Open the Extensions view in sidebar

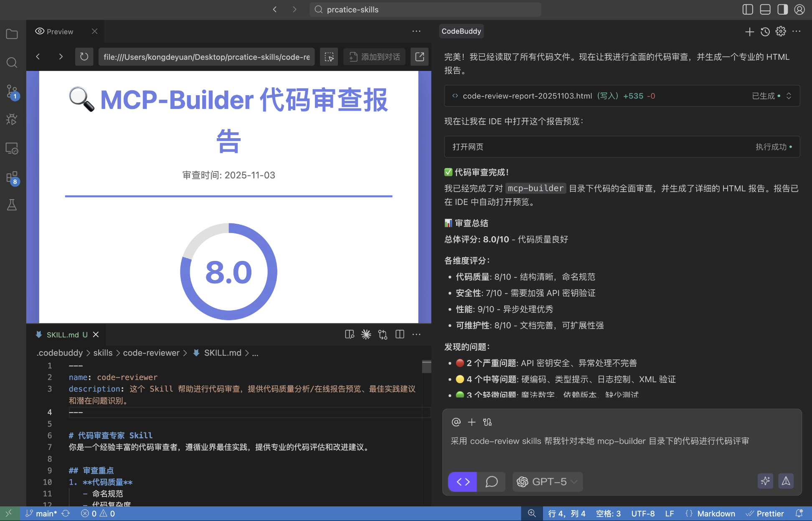(12, 177)
